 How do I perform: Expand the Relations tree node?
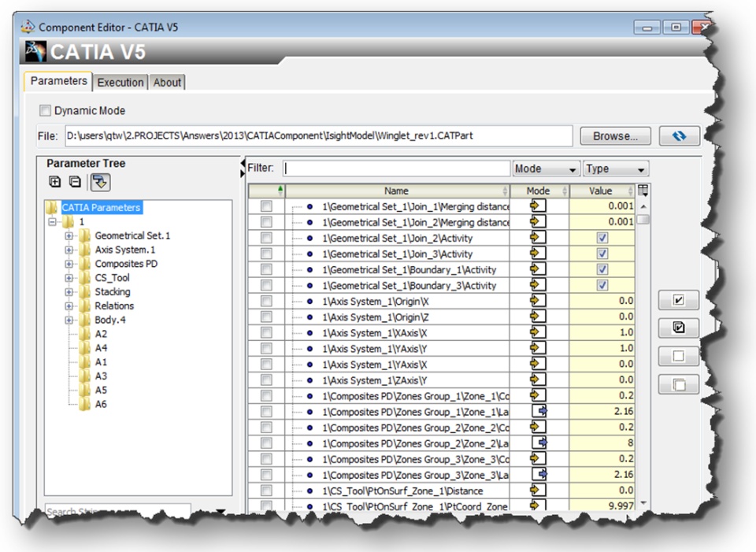pos(69,306)
